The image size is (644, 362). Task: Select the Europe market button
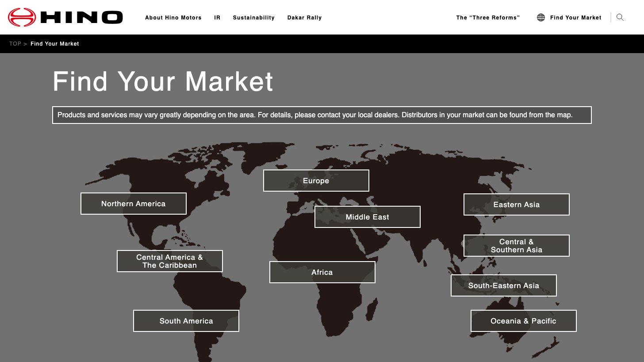[316, 181]
